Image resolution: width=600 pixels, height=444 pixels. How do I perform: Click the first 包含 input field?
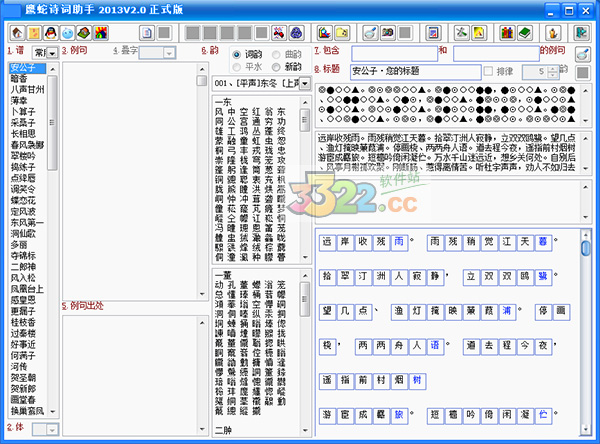click(x=395, y=54)
